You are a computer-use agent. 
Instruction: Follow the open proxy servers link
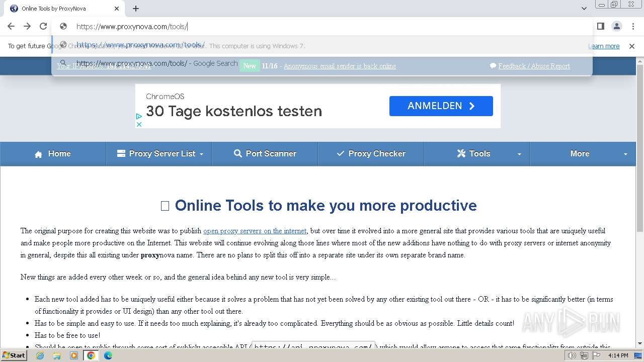pos(255,231)
